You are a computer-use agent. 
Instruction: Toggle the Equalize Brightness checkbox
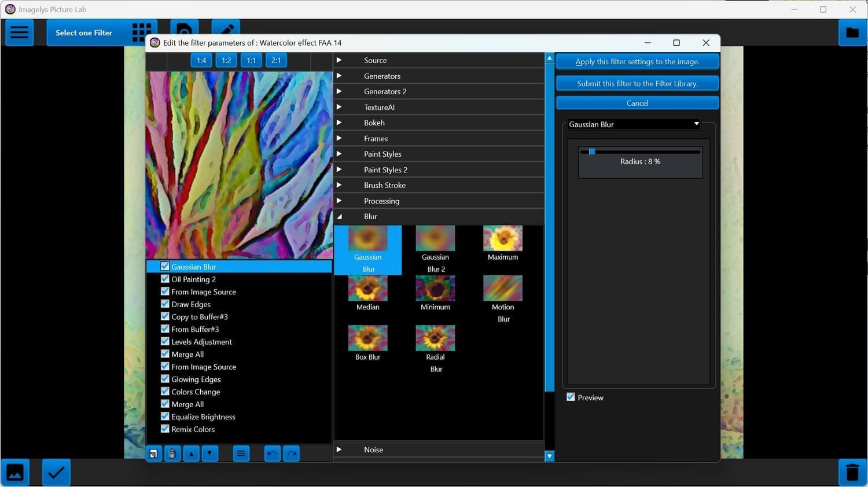(165, 416)
